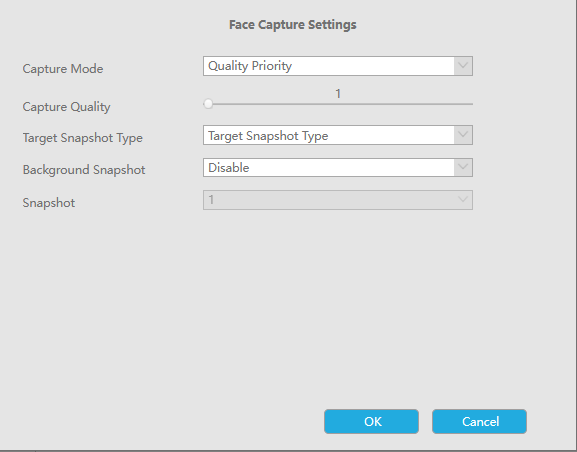Click the greyed-out Snapshot dropdown arrow
This screenshot has width=577, height=452.
(463, 200)
